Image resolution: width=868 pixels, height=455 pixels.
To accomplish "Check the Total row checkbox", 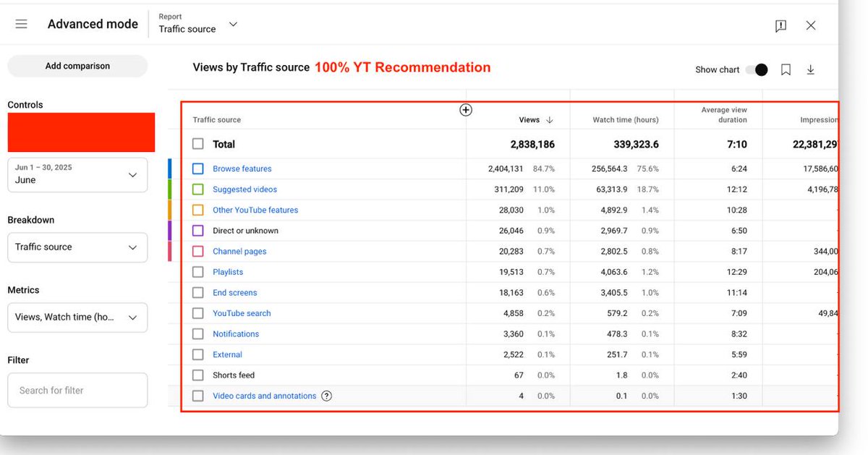I will coord(198,144).
